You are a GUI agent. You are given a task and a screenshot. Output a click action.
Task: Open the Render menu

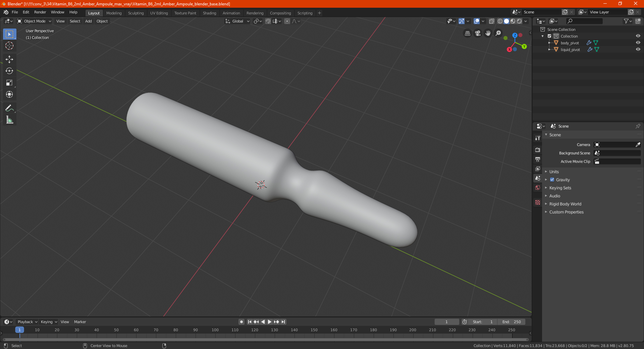[40, 12]
